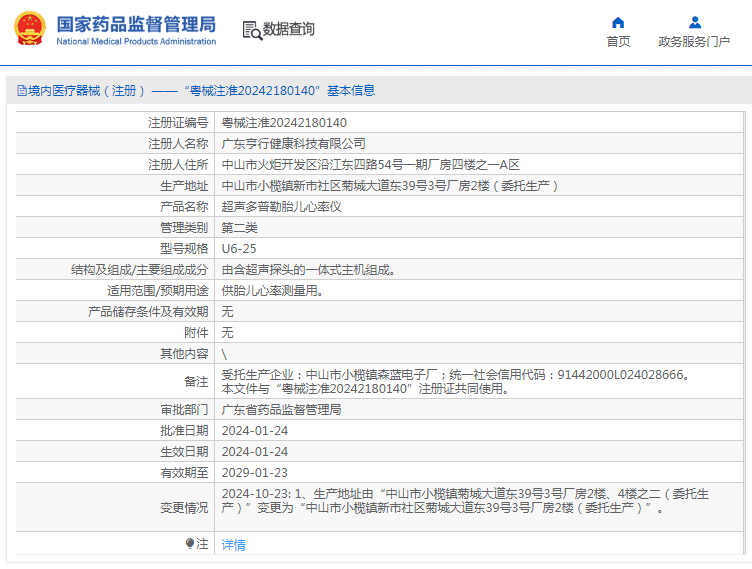Open 政务服务门户 label
Screen dimensions: 752x569
tap(694, 42)
